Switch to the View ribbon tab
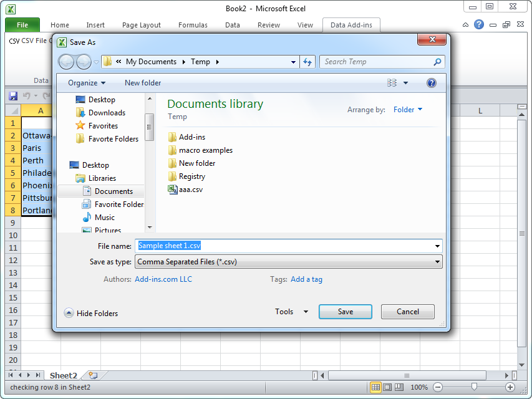The image size is (532, 399). coord(305,25)
